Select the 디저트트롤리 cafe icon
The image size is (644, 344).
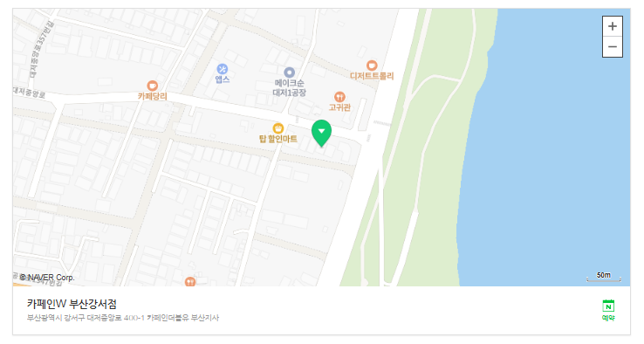click(x=372, y=65)
